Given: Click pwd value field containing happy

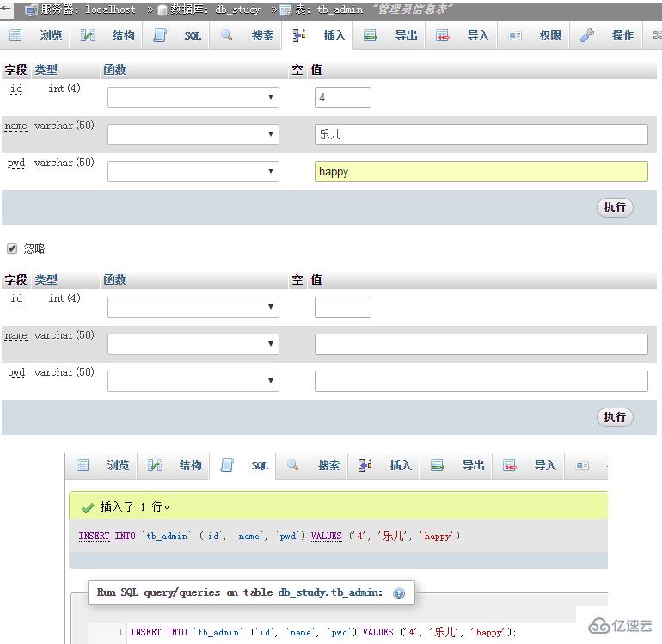Looking at the screenshot, I should pyautogui.click(x=481, y=171).
